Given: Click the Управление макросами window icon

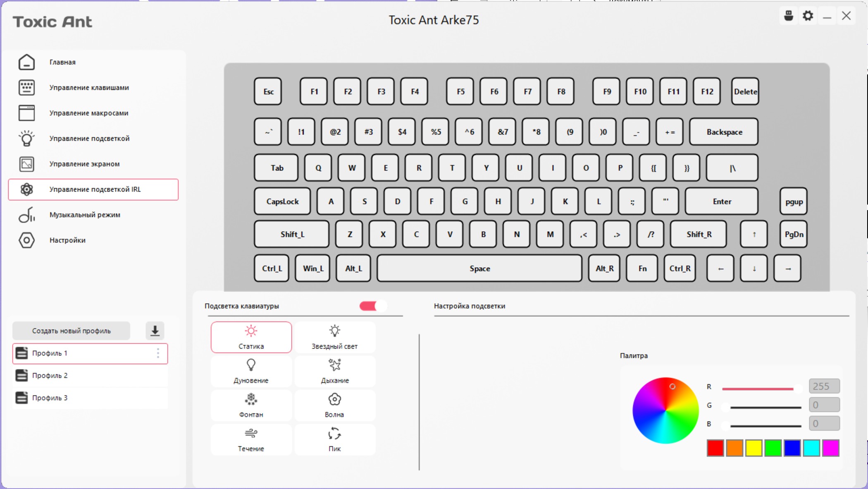Looking at the screenshot, I should [x=26, y=113].
